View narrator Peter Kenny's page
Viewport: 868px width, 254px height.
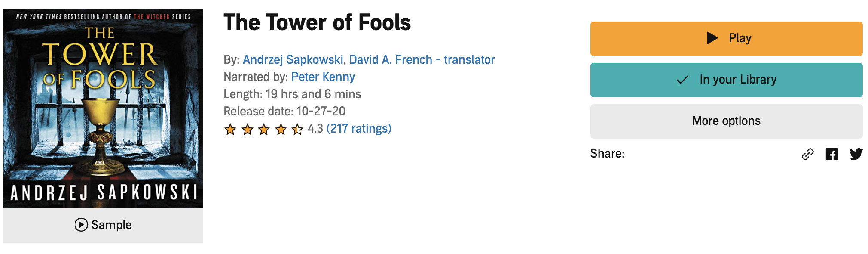coord(323,77)
